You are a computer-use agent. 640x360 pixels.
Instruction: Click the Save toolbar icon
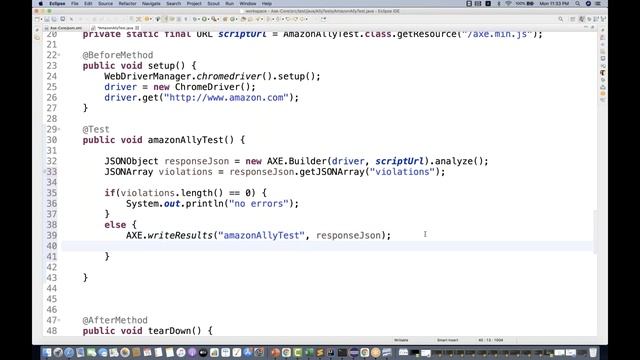[x=47, y=19]
